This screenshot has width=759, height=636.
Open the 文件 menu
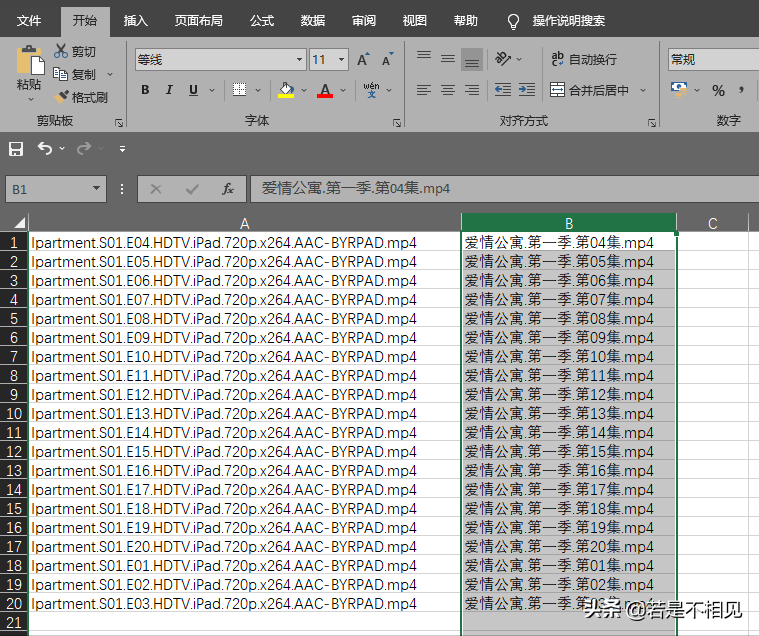pyautogui.click(x=29, y=21)
